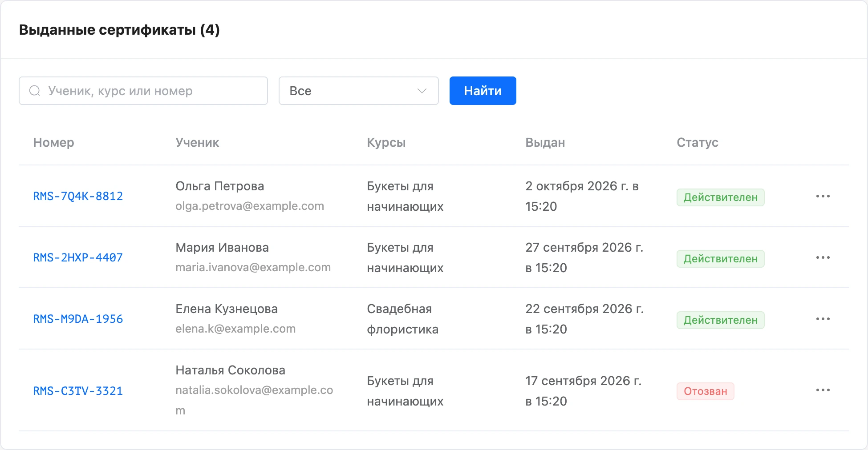Click the Отозван status badge
Image resolution: width=868 pixels, height=450 pixels.
tap(706, 391)
